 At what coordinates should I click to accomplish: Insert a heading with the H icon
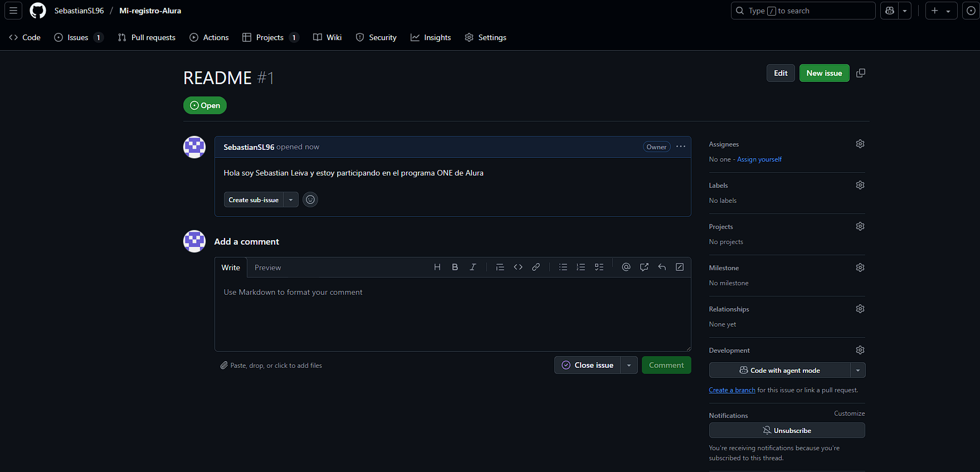click(437, 267)
